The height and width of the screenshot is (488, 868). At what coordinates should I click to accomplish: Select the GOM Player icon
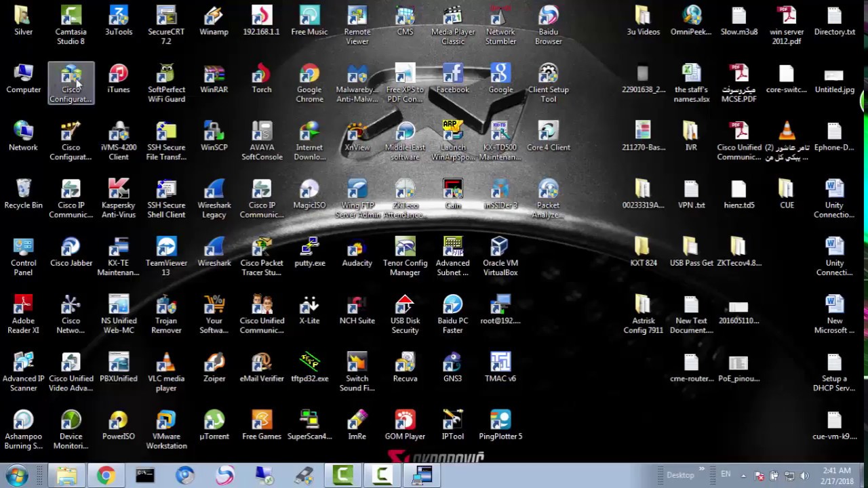click(x=405, y=425)
